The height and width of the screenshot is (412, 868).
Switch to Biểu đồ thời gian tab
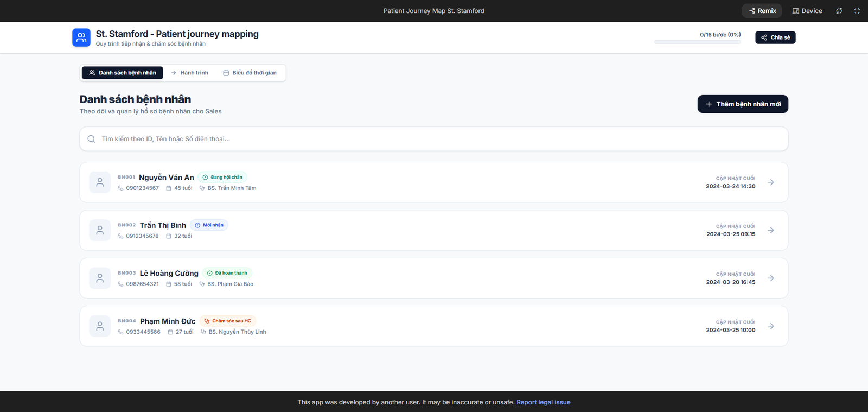(250, 73)
